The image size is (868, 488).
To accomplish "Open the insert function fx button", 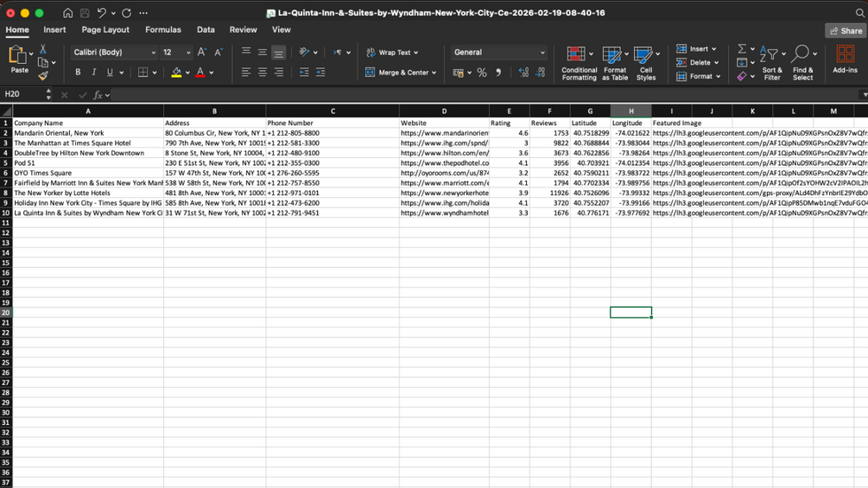I will click(98, 95).
